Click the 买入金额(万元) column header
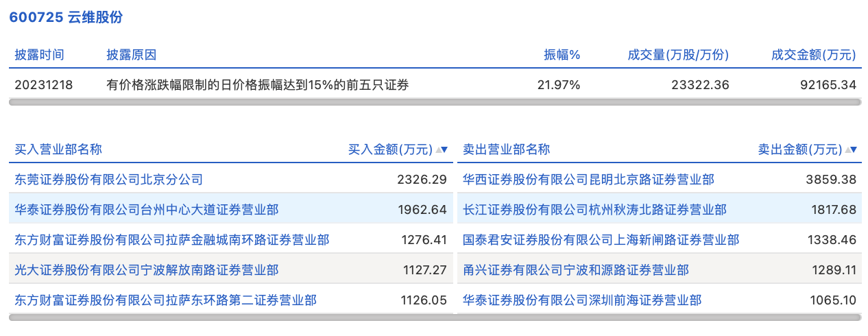Image resolution: width=868 pixels, height=336 pixels. click(x=390, y=149)
